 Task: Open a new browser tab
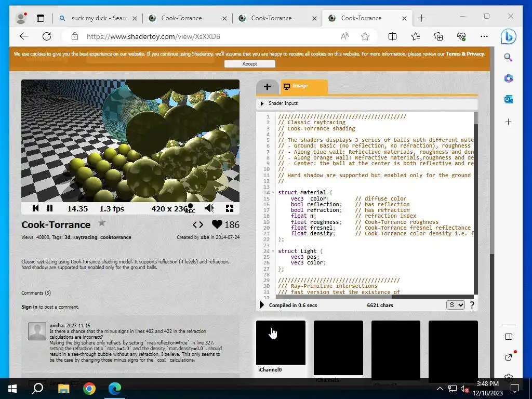coord(421,18)
